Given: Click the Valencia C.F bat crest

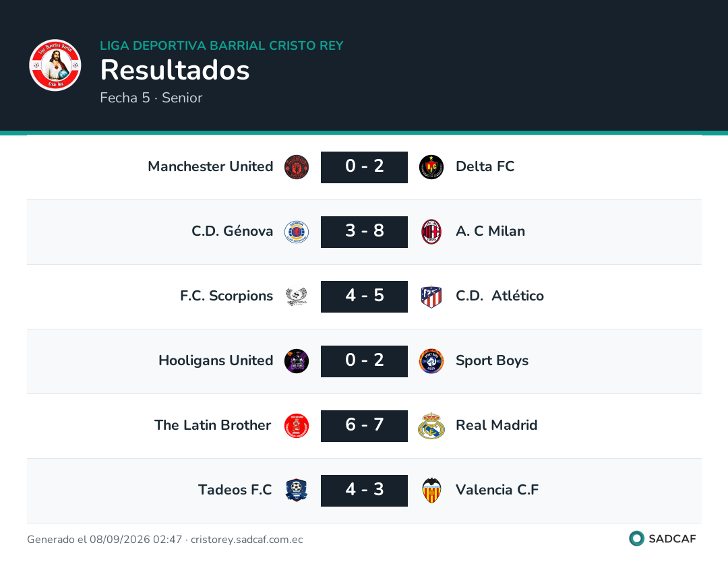Looking at the screenshot, I should coord(431,490).
